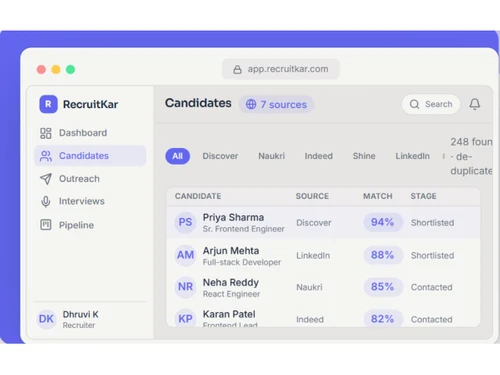
Task: Click Shortlisted stage for Priya Sharma
Action: tap(432, 223)
